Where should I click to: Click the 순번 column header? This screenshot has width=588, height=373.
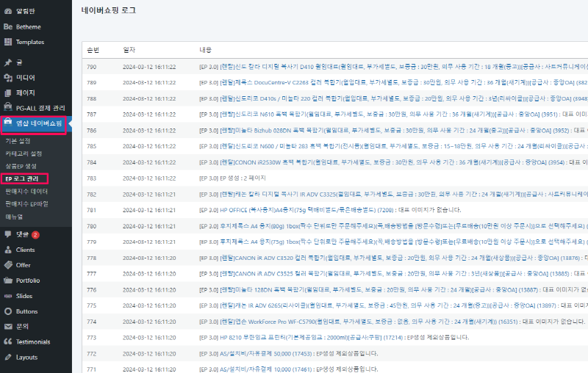[x=92, y=49]
